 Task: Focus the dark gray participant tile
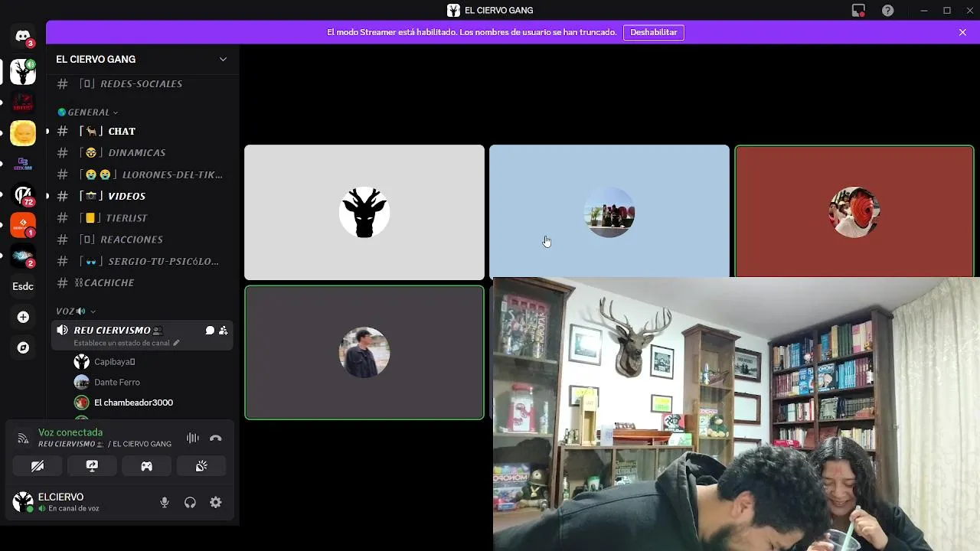click(x=364, y=353)
